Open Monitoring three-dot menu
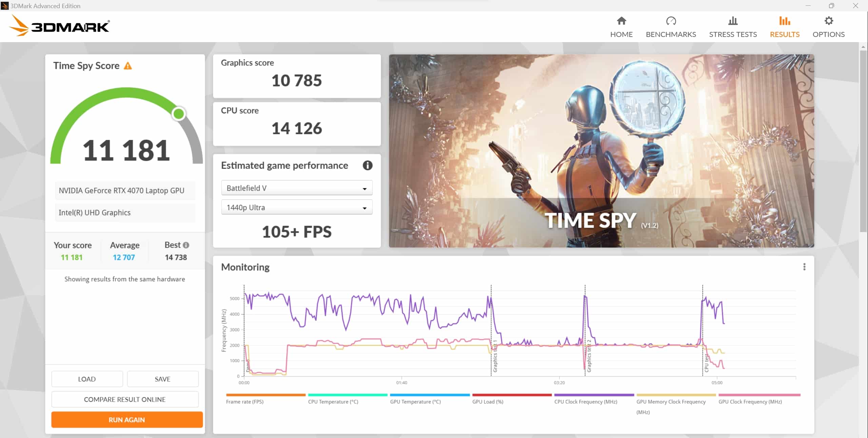The image size is (868, 438). point(804,267)
